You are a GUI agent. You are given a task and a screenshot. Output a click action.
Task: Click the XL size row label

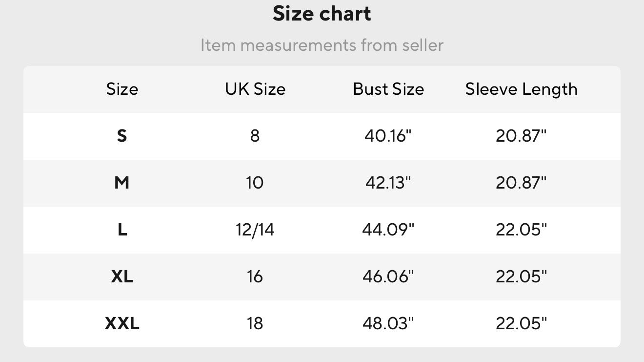pos(122,277)
